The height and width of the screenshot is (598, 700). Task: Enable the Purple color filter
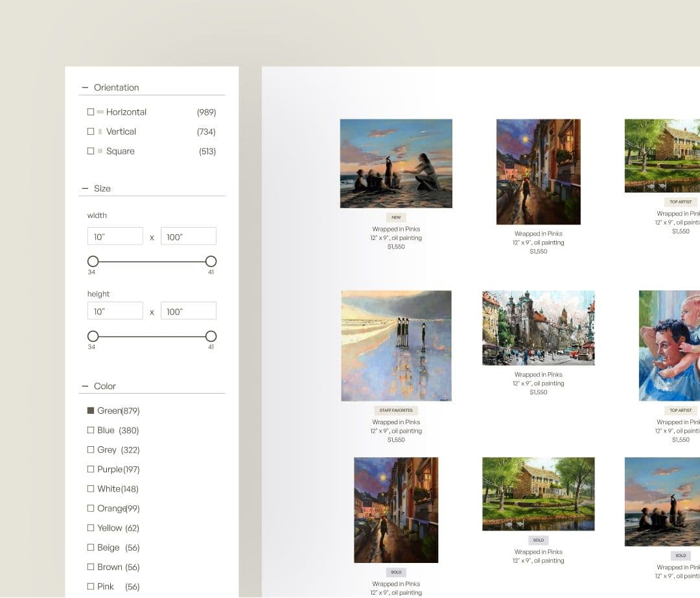tap(91, 469)
